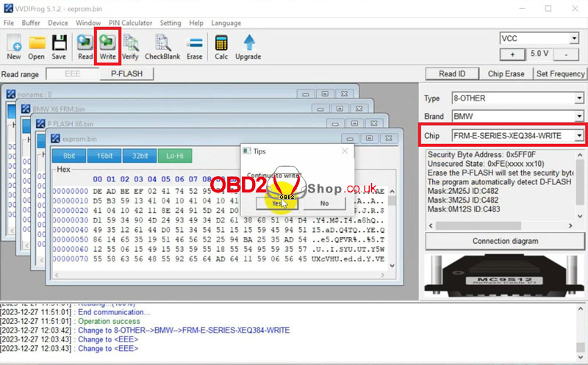Click the 5.0 V voltage value field
The height and width of the screenshot is (365, 588).
(x=539, y=54)
